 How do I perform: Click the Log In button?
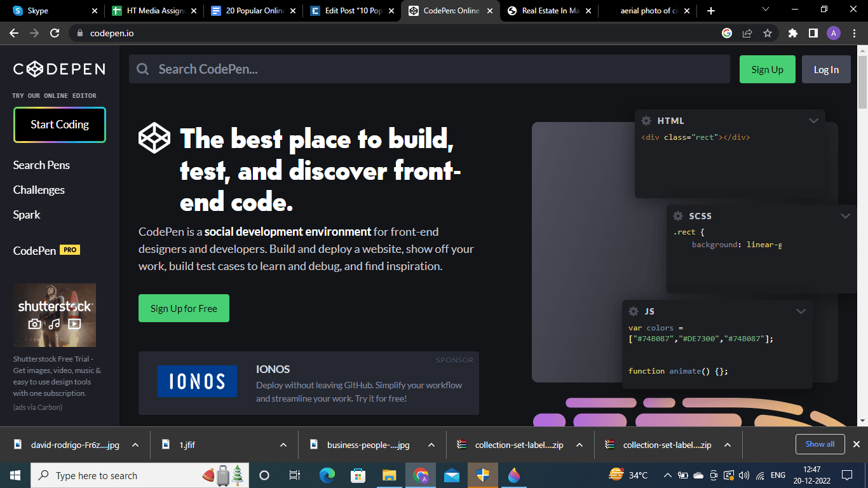pyautogui.click(x=826, y=69)
